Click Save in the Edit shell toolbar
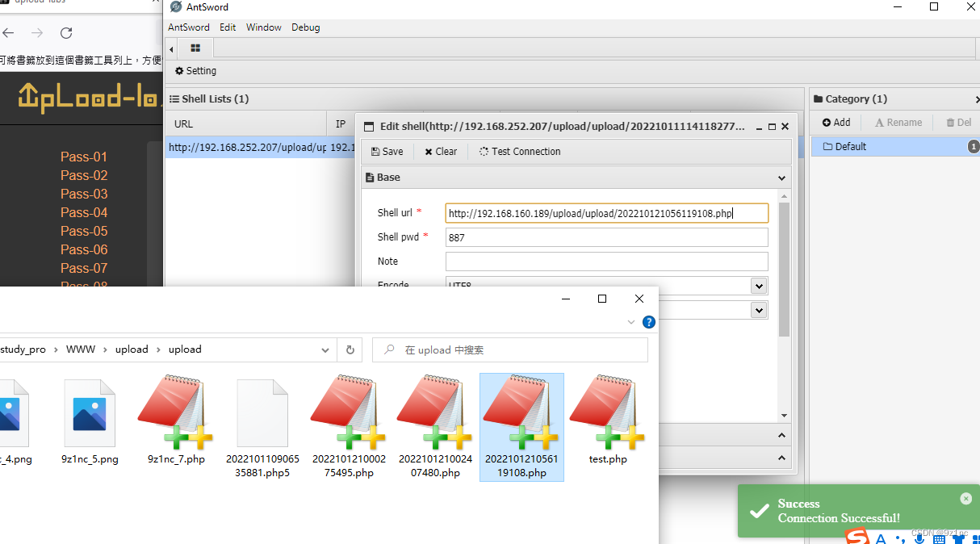This screenshot has height=544, width=980. 387,152
